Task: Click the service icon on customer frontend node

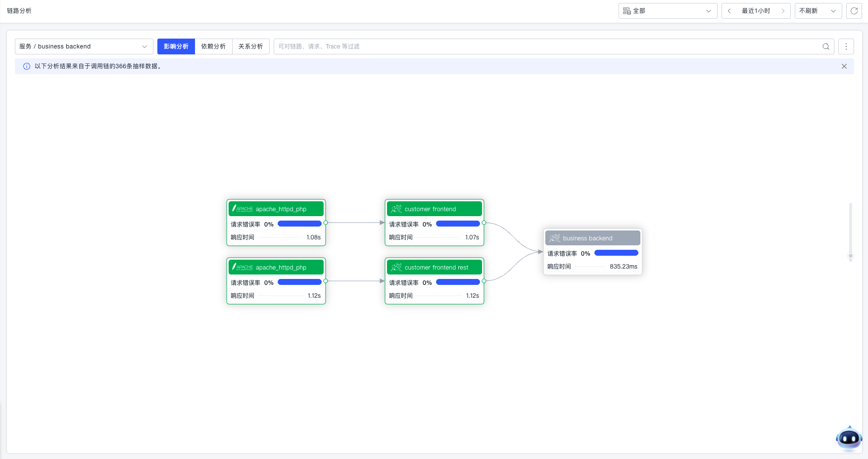Action: tap(396, 209)
